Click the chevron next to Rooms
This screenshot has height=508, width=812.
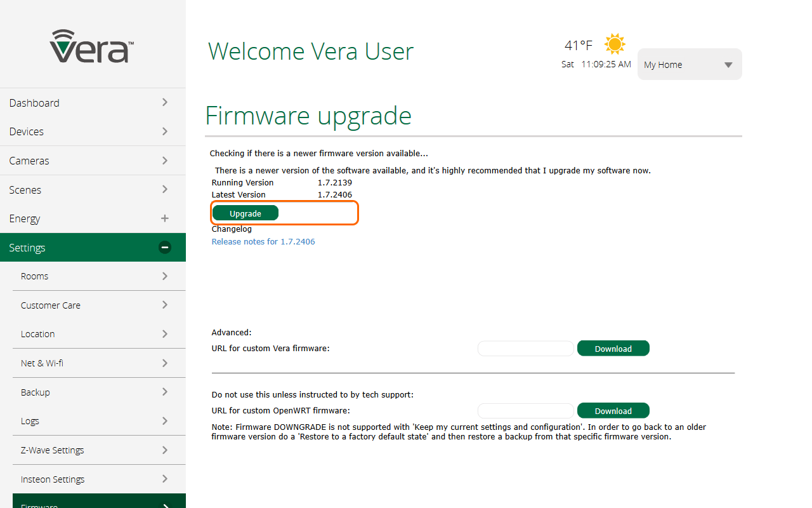point(165,276)
